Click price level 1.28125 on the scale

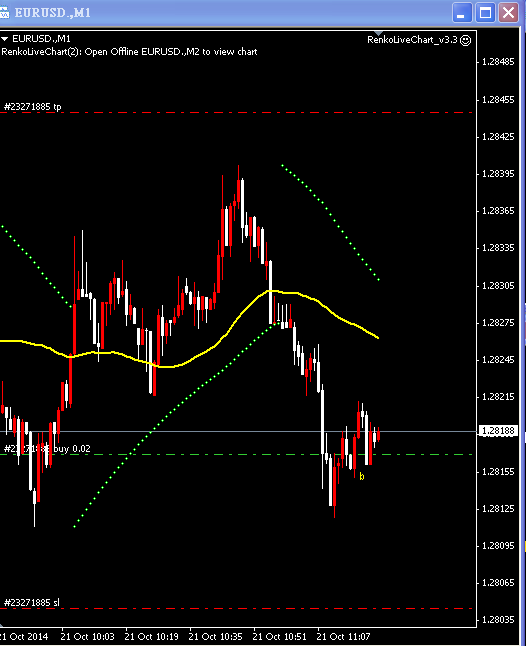point(498,508)
